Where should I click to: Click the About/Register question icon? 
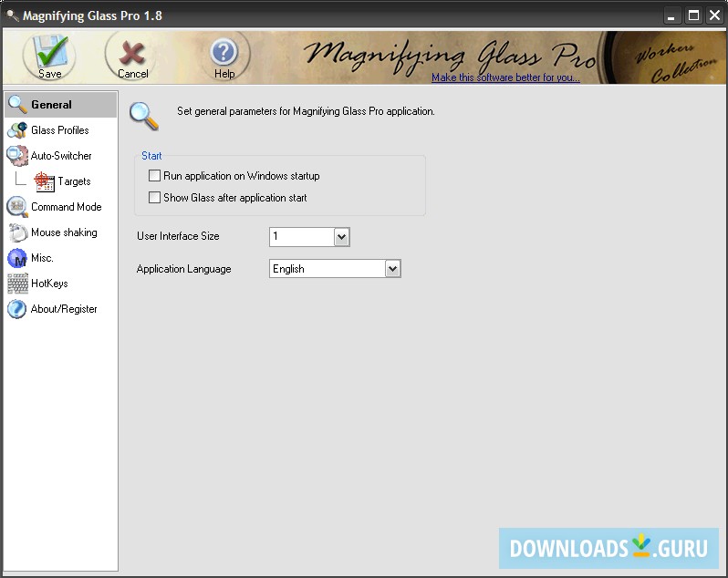[17, 309]
